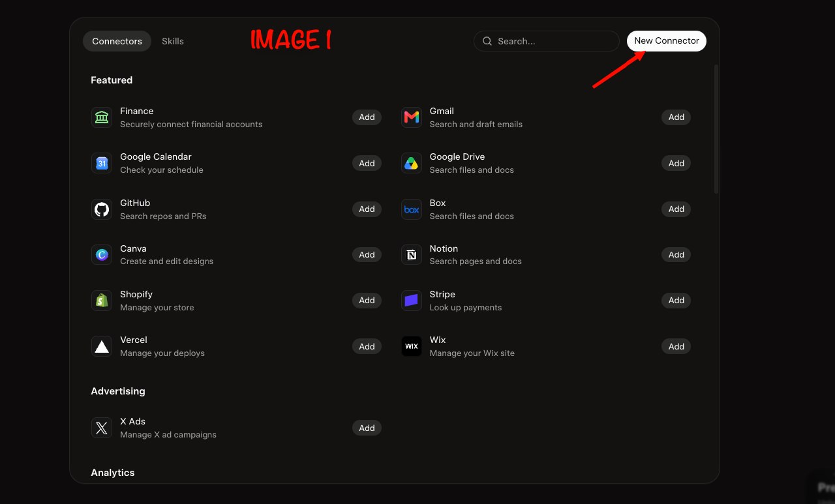This screenshot has height=504, width=835.
Task: Switch to the Skills tab
Action: (173, 41)
